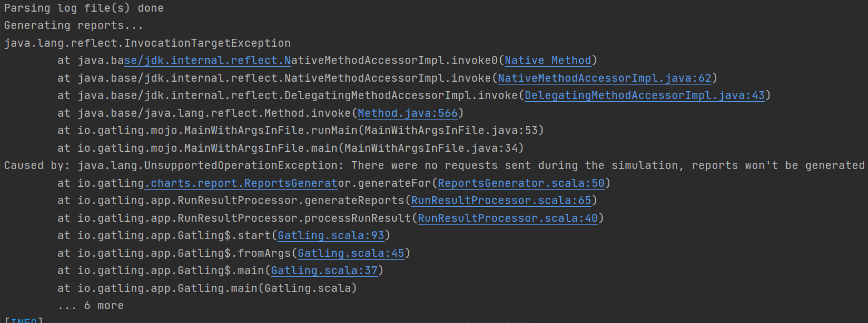Open Gatling.scala at line 37
868x323 pixels.
coord(324,270)
